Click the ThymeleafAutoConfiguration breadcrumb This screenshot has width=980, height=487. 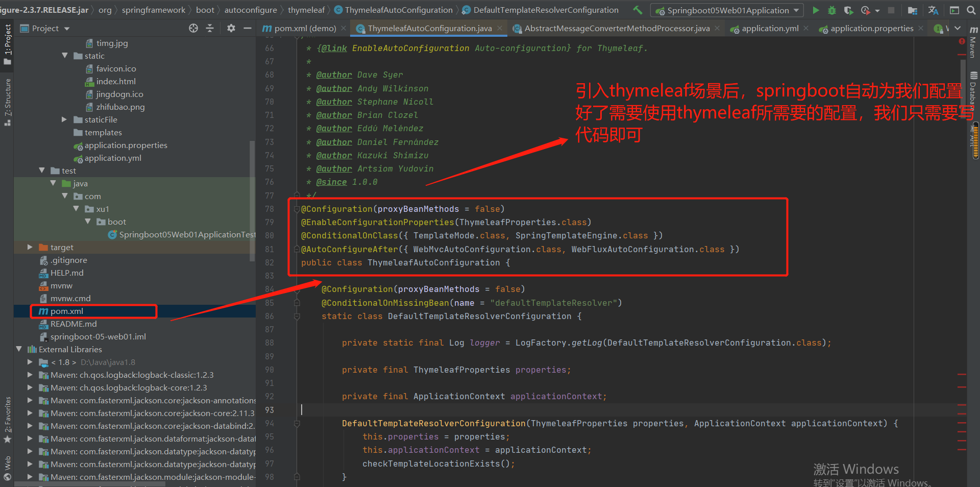click(398, 10)
